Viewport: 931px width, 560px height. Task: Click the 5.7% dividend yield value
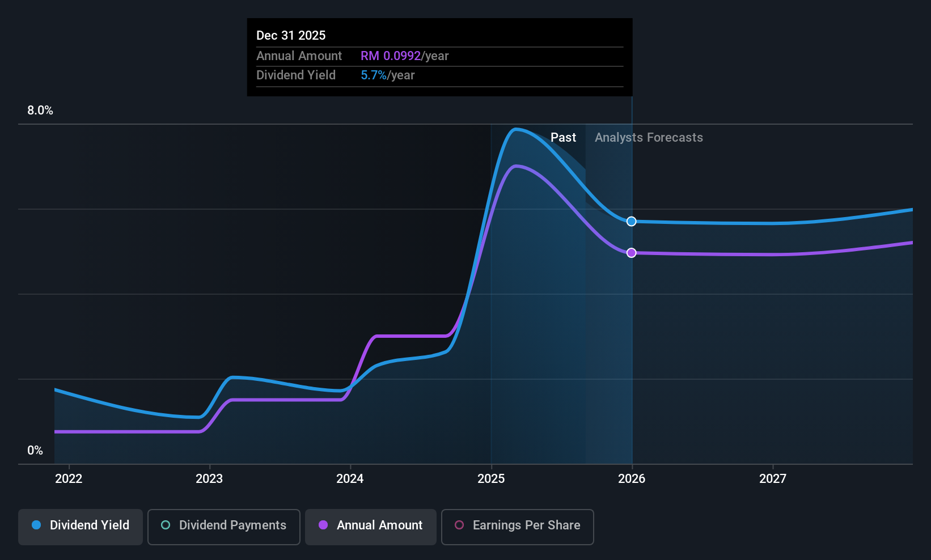pos(374,75)
